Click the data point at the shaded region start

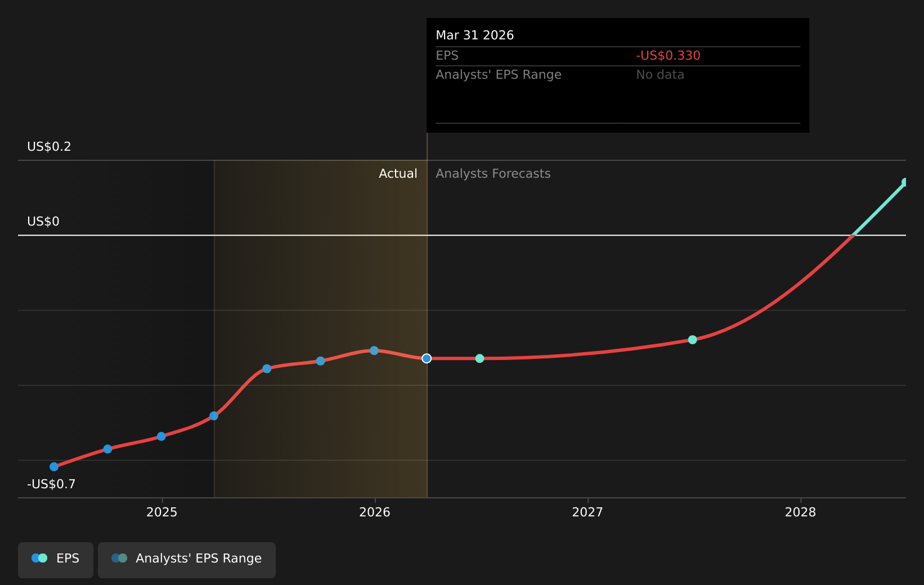pyautogui.click(x=214, y=416)
